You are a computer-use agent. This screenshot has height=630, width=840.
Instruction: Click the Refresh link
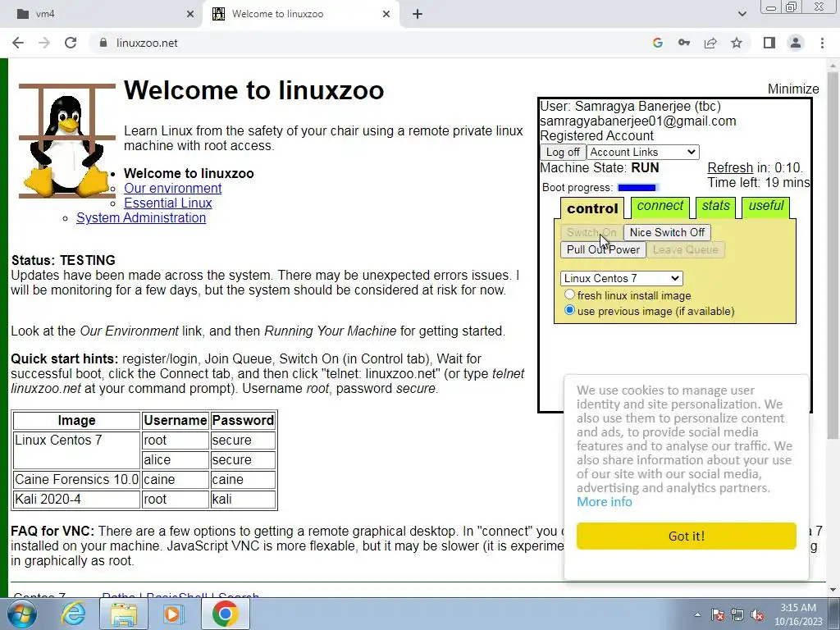click(x=730, y=167)
